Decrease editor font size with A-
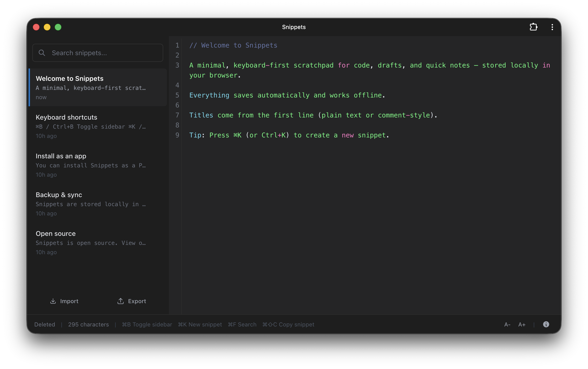 click(507, 324)
